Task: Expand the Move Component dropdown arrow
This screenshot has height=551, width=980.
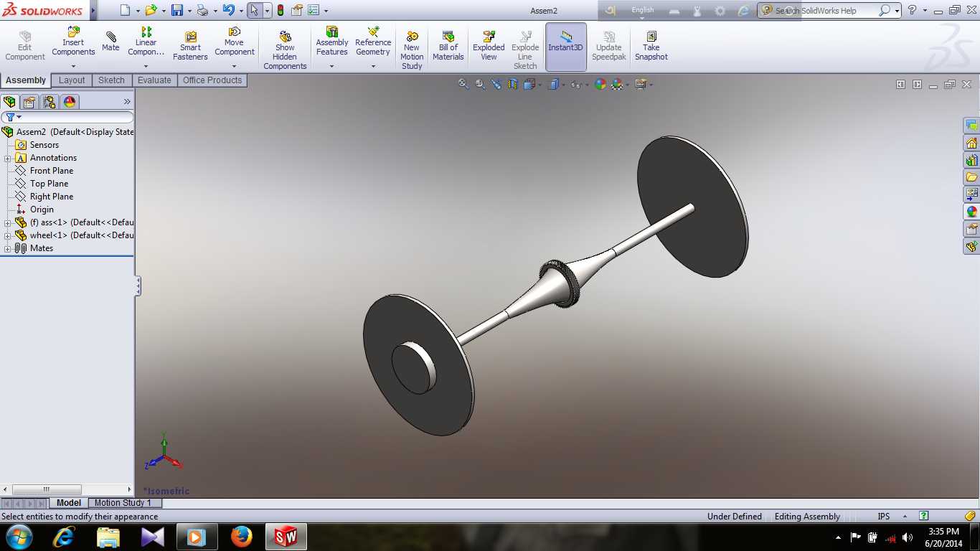Action: click(x=234, y=66)
